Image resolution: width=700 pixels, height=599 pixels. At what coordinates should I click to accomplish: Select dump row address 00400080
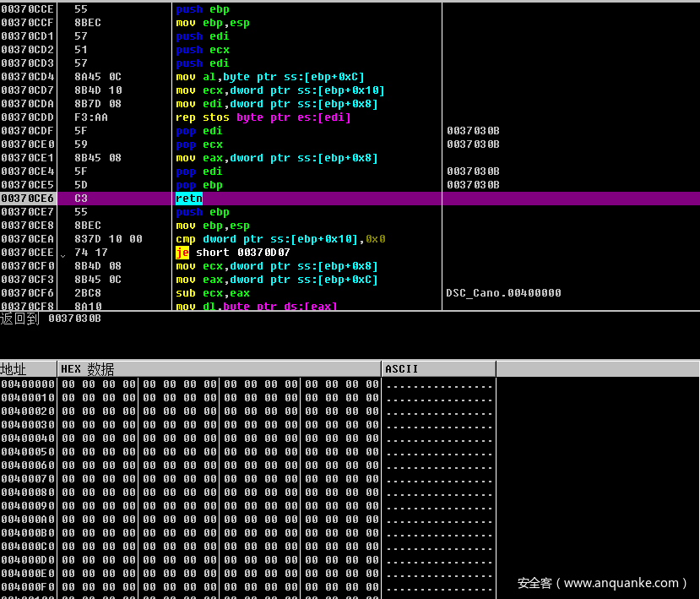coord(28,493)
